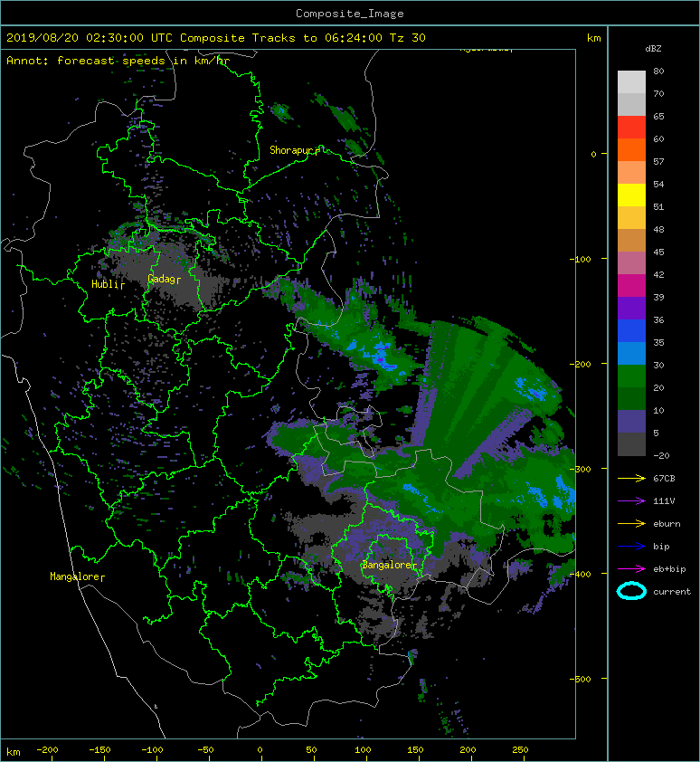700x762 pixels.
Task: Click the dBZ color scale heading
Action: [x=653, y=49]
